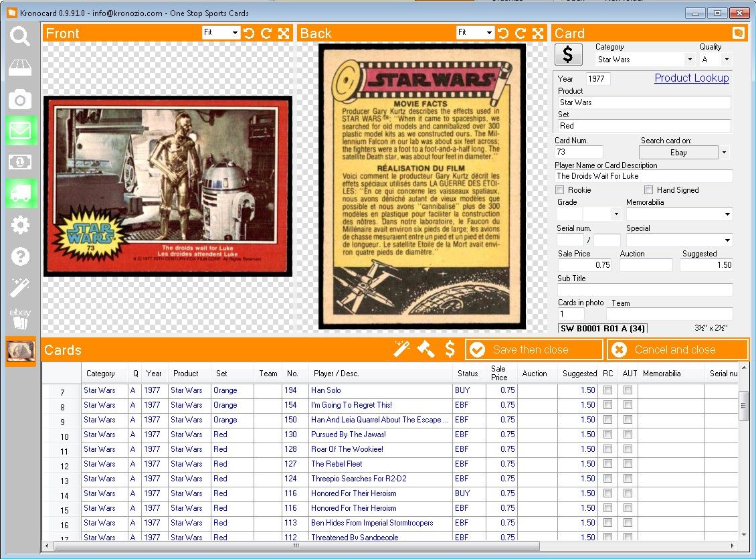Click the horizontal scrollbar of the Cards table
756x559 pixels.
click(x=296, y=546)
